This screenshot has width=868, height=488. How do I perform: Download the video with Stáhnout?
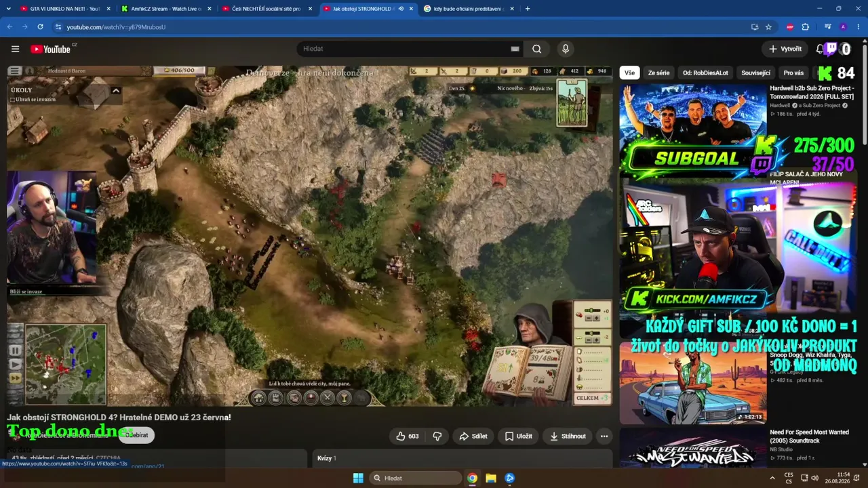568,436
